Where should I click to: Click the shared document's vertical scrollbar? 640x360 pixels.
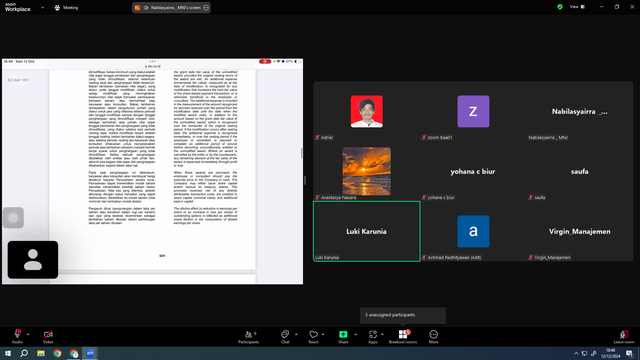click(302, 153)
